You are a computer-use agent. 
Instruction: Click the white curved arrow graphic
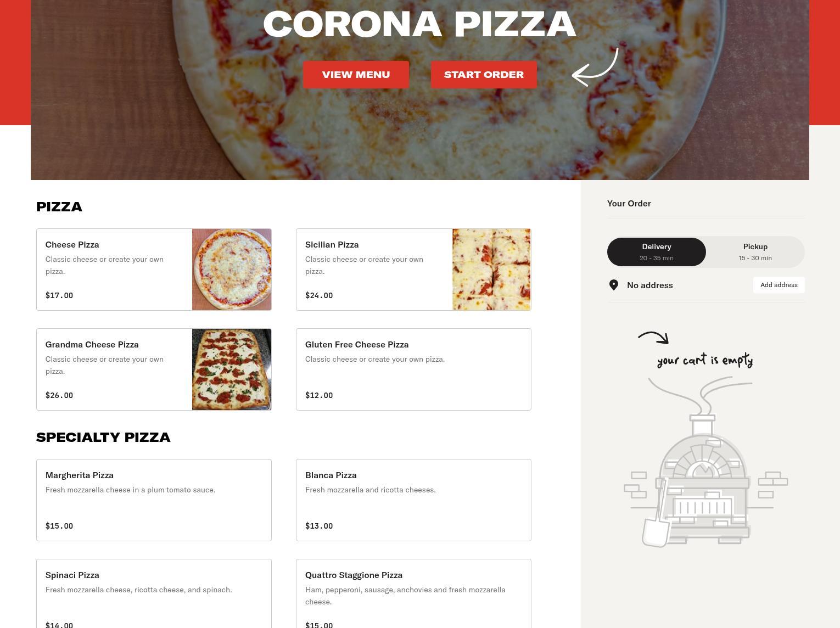(595, 67)
